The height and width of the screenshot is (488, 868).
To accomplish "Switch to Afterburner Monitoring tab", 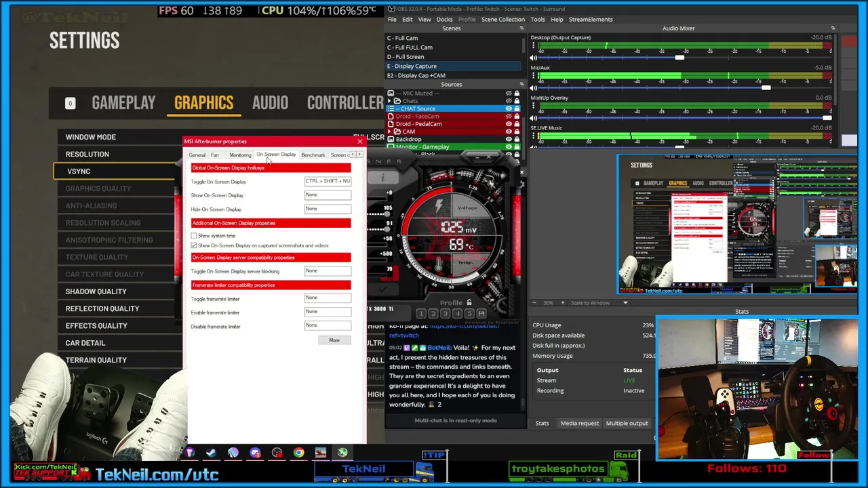I will point(240,155).
